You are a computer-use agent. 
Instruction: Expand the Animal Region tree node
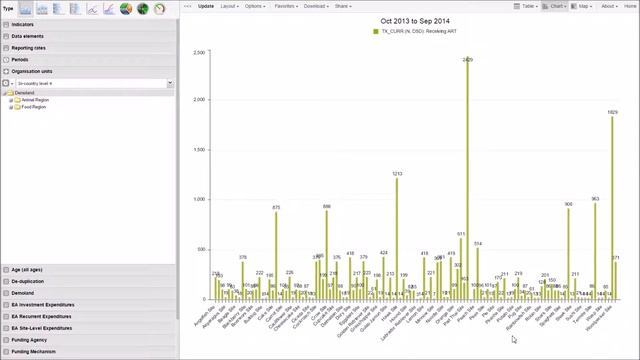(11, 100)
